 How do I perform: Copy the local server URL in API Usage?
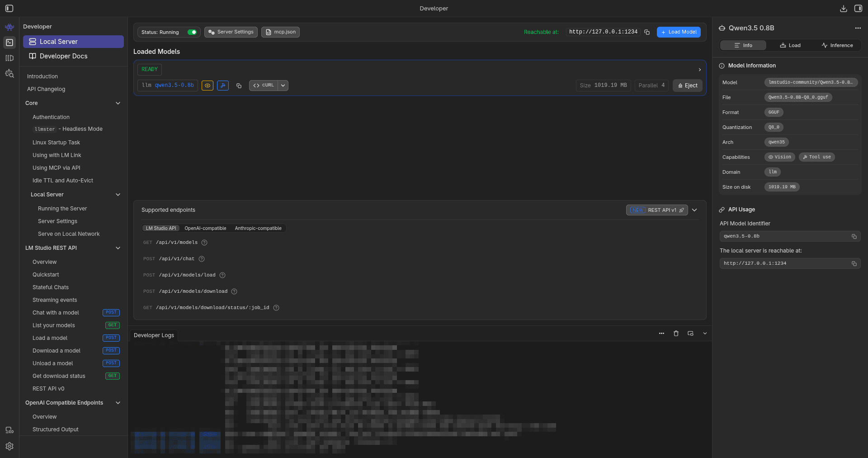[x=854, y=263]
